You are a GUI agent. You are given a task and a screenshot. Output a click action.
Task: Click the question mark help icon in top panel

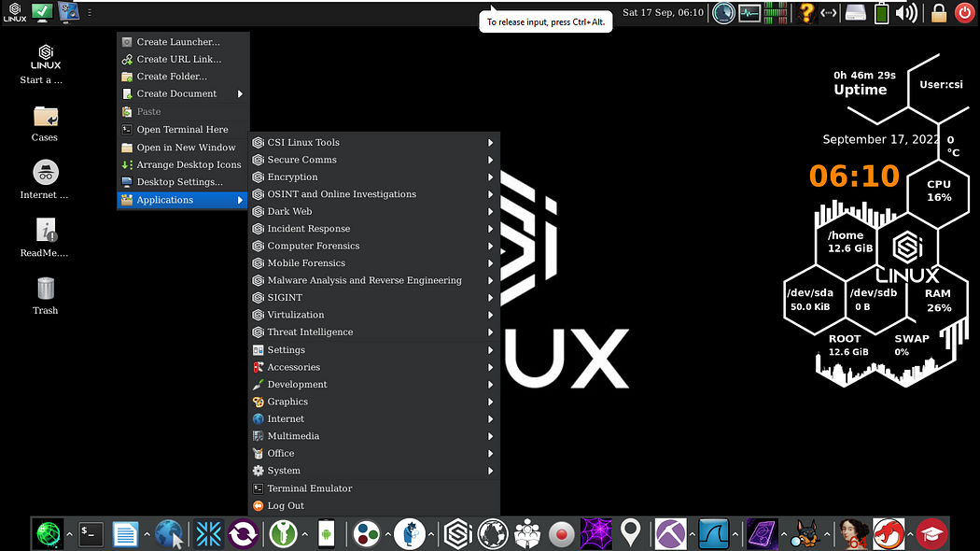(x=806, y=12)
